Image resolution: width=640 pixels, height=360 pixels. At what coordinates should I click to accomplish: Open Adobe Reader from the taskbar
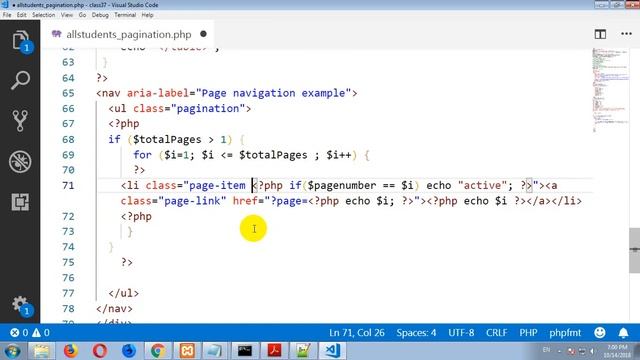274,351
